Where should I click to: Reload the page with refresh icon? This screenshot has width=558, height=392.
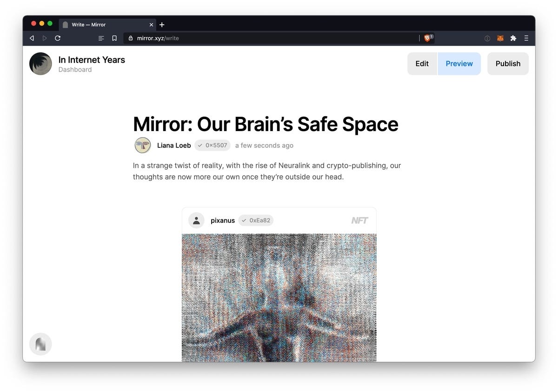(58, 38)
